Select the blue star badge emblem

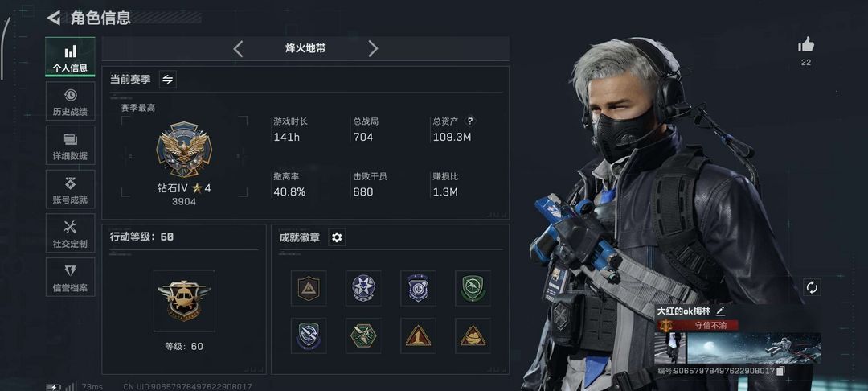click(x=363, y=288)
